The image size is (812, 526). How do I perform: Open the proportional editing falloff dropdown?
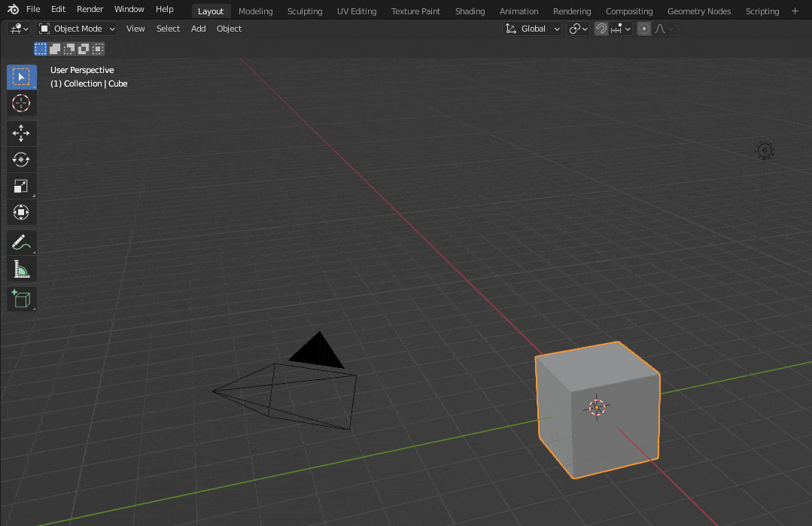click(x=664, y=29)
